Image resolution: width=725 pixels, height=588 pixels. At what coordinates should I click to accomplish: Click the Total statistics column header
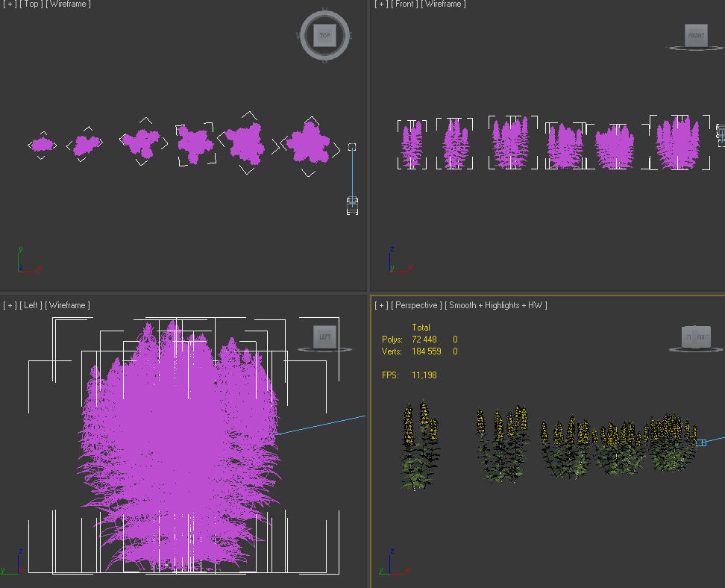pyautogui.click(x=421, y=328)
